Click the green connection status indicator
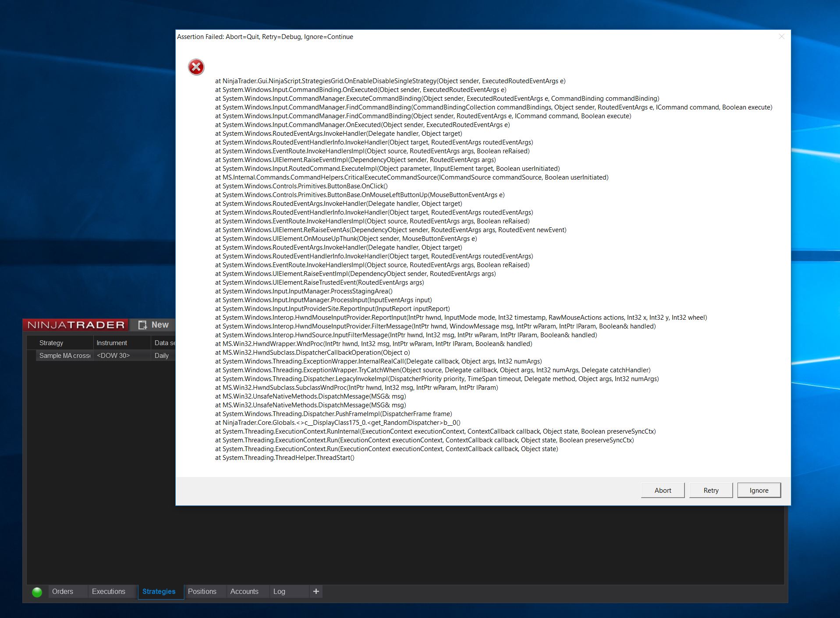 click(37, 592)
